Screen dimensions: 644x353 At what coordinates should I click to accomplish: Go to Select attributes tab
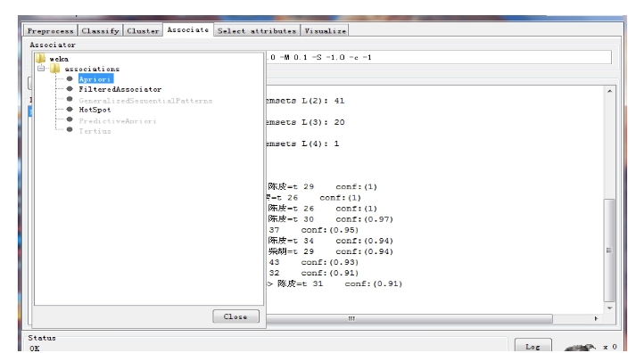coord(257,31)
